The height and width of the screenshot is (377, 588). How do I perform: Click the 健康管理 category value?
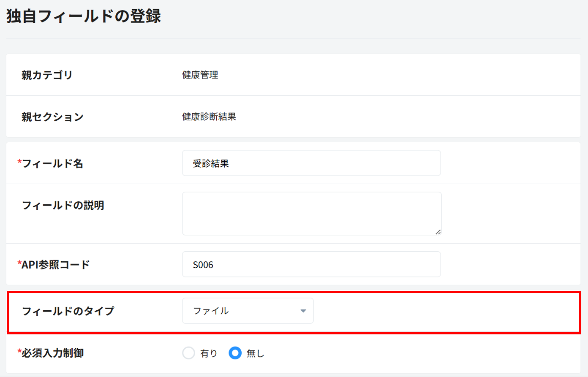pyautogui.click(x=200, y=75)
